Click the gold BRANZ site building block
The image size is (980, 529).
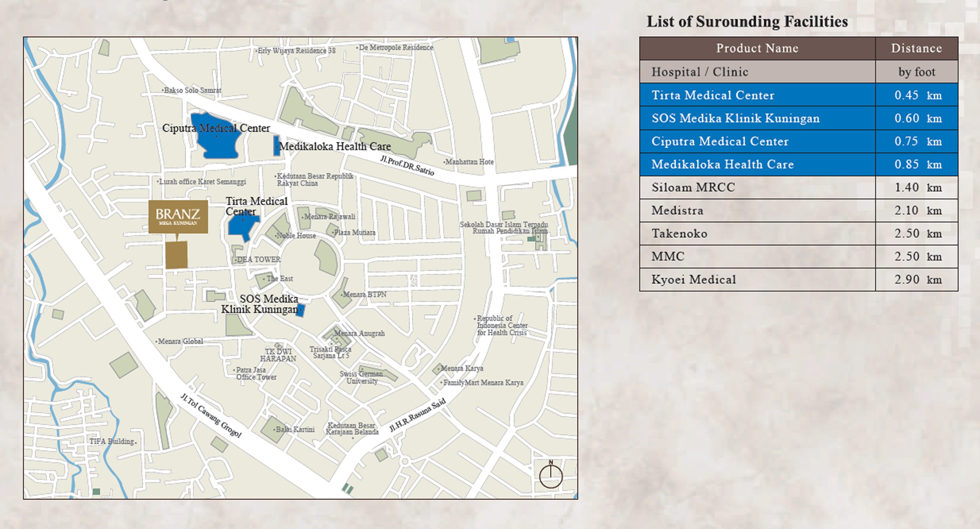point(176,255)
